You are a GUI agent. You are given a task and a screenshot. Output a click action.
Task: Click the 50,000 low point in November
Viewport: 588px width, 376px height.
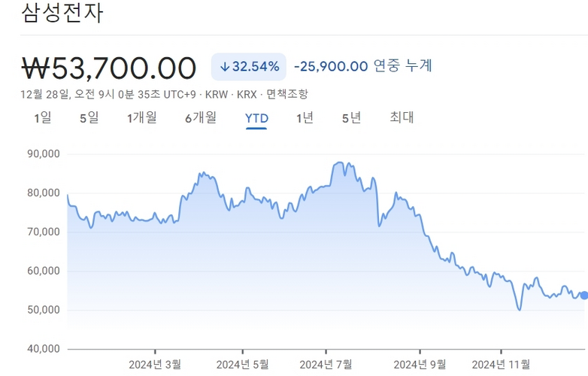pyautogui.click(x=520, y=310)
